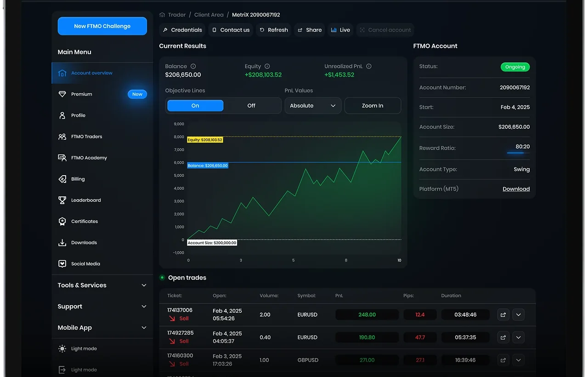The width and height of the screenshot is (588, 377).
Task: Click the Balance info icon
Action: coord(193,66)
